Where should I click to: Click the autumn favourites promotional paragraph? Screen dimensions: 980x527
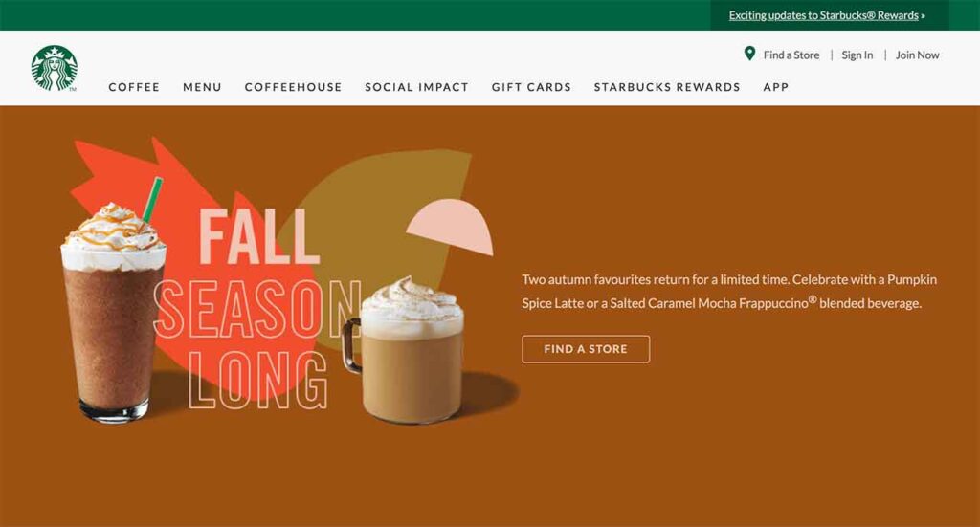pyautogui.click(x=729, y=291)
